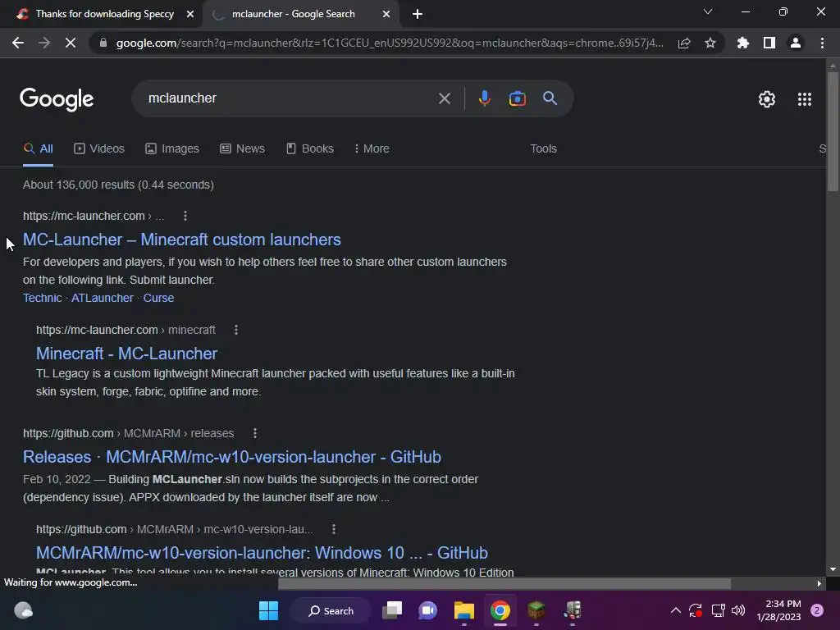Open Chrome's three-dot menu
This screenshot has height=630, width=840.
(x=822, y=43)
